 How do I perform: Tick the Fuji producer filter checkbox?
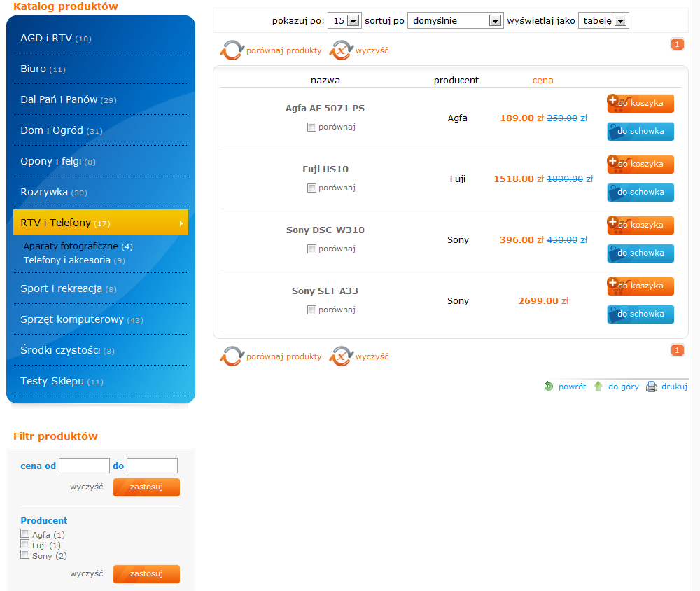25,544
